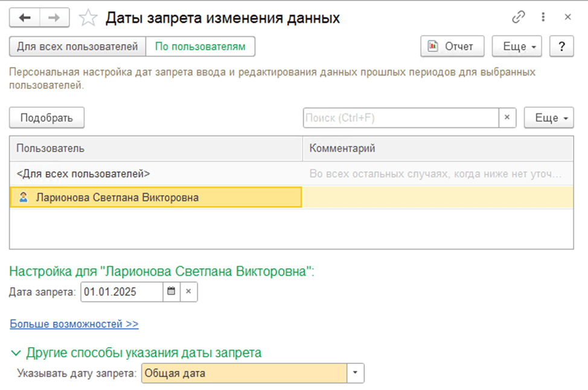This screenshot has height=390, width=588.
Task: Select the Для всех пользователей table row
Action: [x=151, y=173]
